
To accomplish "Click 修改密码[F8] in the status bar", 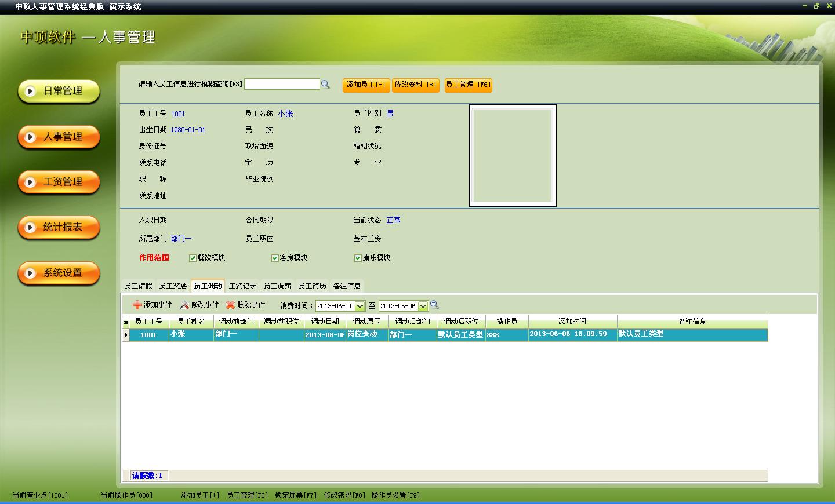I will [x=344, y=495].
